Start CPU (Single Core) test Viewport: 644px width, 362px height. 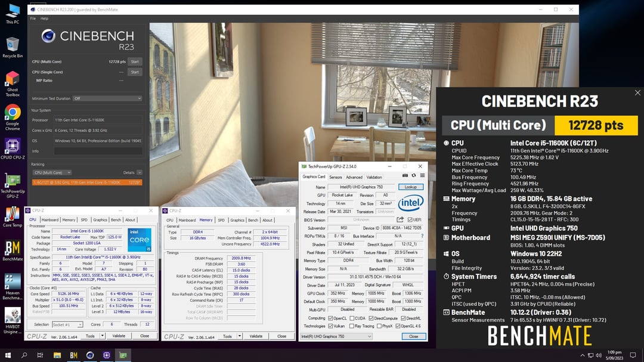[x=135, y=72]
